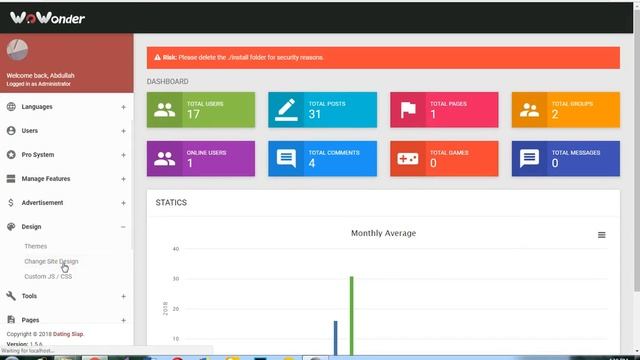The height and width of the screenshot is (360, 640).
Task: Click the Online Users people icon
Action: [164, 159]
